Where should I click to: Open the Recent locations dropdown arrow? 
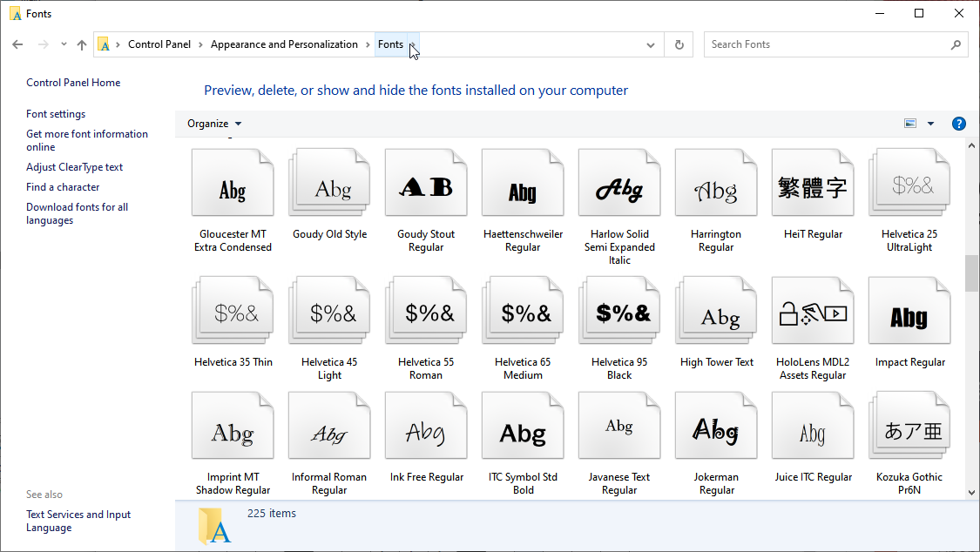pos(64,44)
